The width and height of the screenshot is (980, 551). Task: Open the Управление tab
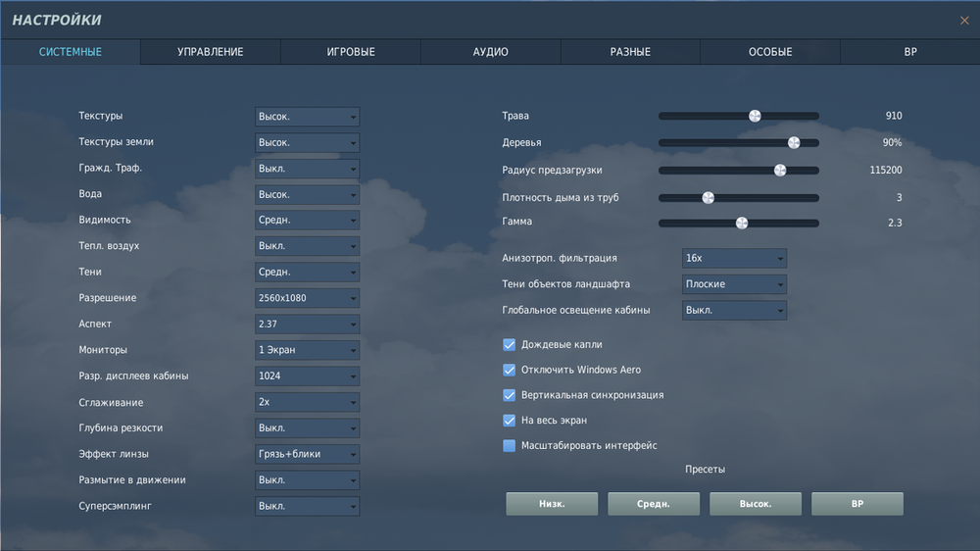(x=211, y=52)
